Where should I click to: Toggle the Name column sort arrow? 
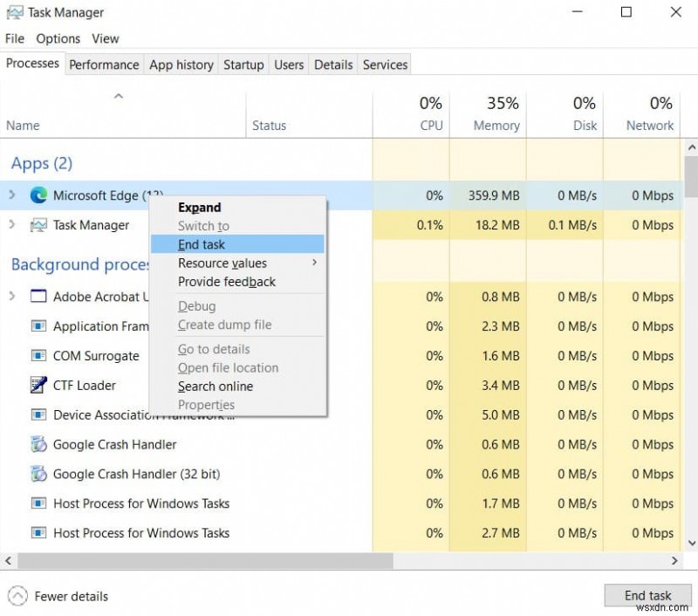(117, 96)
